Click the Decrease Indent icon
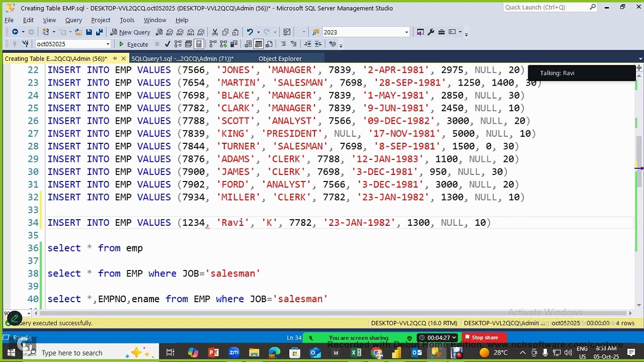 pyautogui.click(x=308, y=44)
